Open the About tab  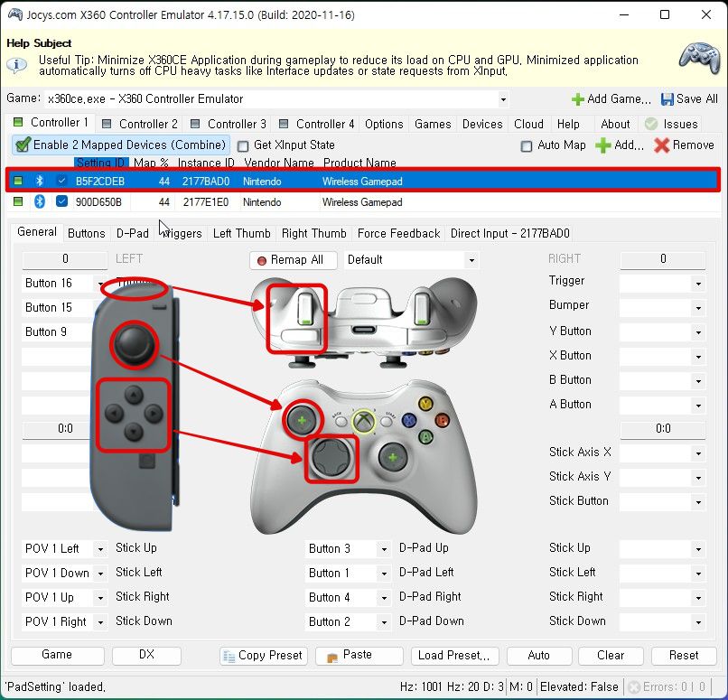tap(615, 124)
